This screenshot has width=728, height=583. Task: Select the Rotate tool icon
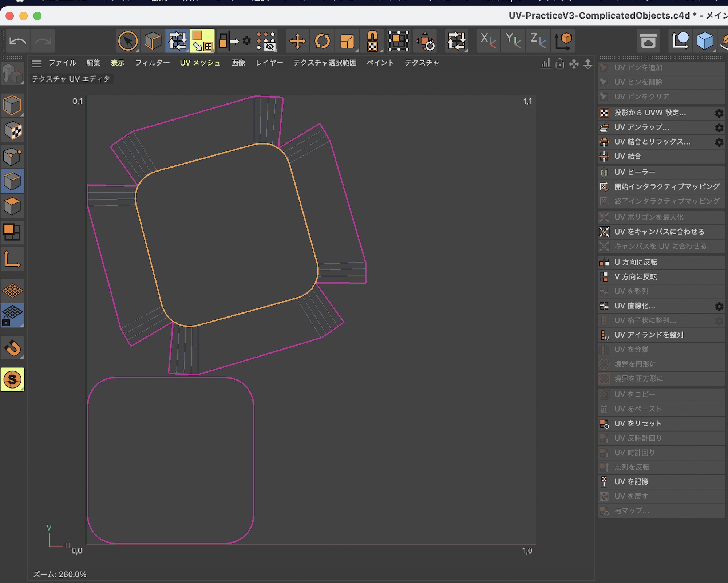pyautogui.click(x=322, y=41)
